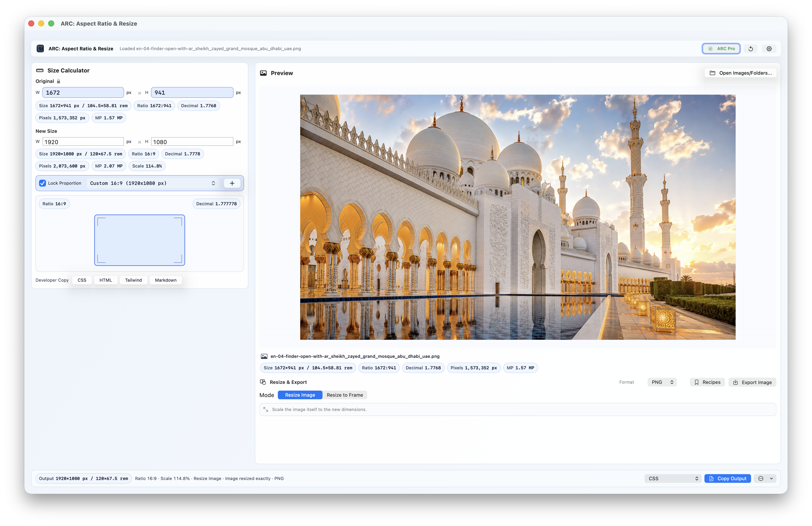Open settings via the gear icon

click(769, 48)
